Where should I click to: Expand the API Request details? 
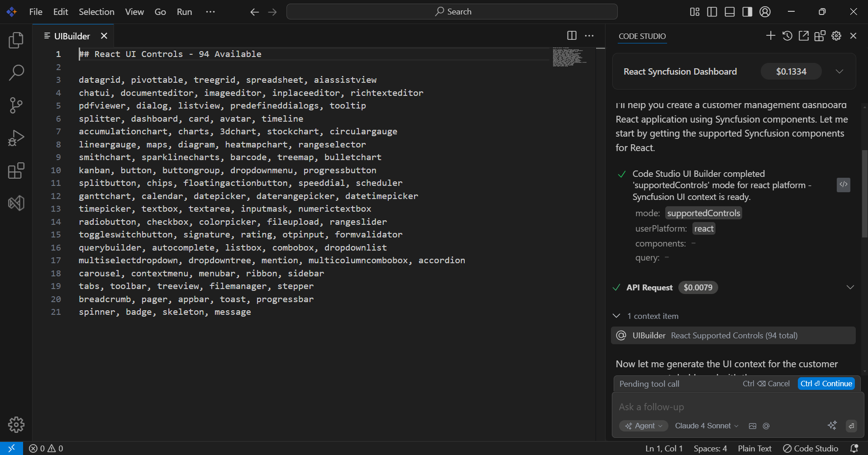[x=850, y=287]
